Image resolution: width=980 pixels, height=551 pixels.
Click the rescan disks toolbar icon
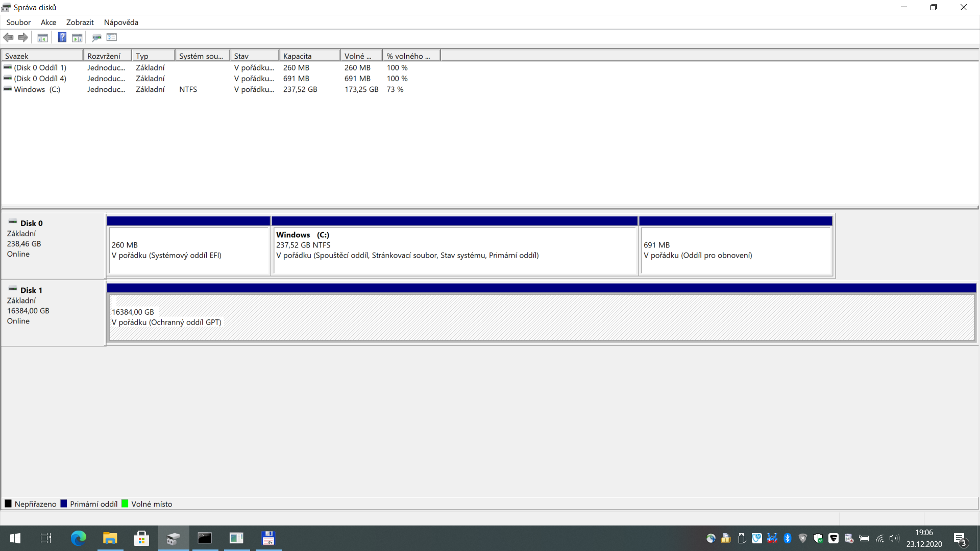click(96, 37)
